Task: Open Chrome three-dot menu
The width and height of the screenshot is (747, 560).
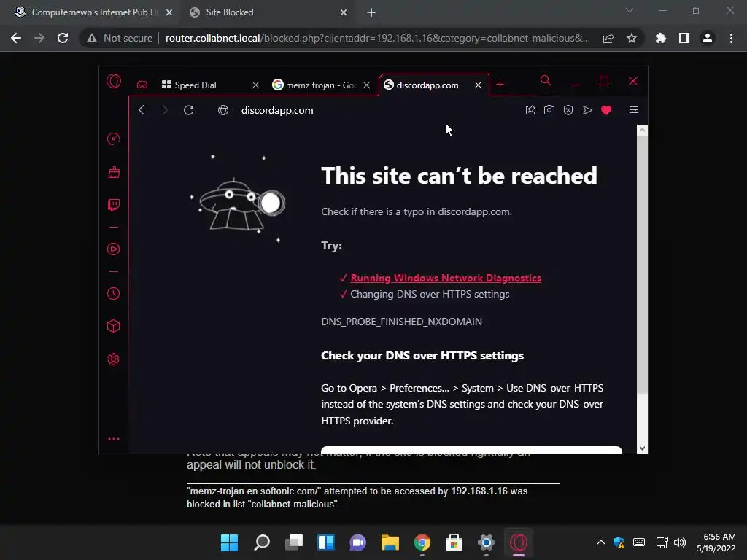Action: pyautogui.click(x=731, y=38)
